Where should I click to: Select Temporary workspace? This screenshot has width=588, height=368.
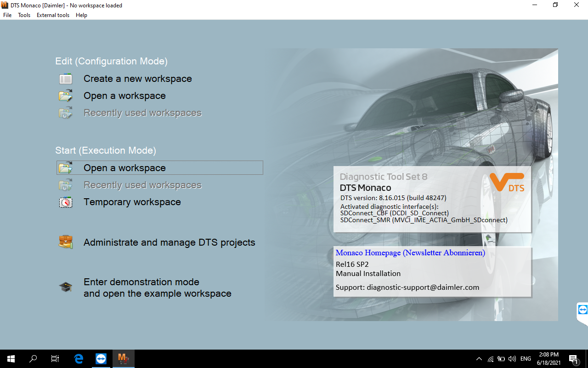[x=132, y=202]
